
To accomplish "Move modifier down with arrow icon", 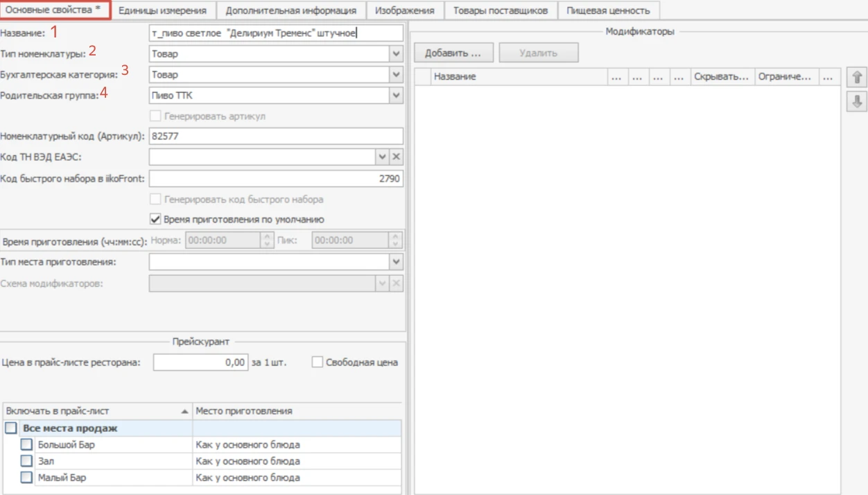I will point(857,102).
